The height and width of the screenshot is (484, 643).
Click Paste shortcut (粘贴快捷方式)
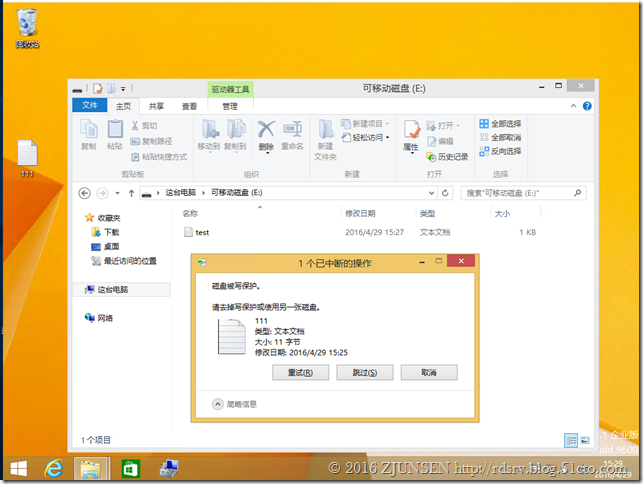[x=159, y=157]
